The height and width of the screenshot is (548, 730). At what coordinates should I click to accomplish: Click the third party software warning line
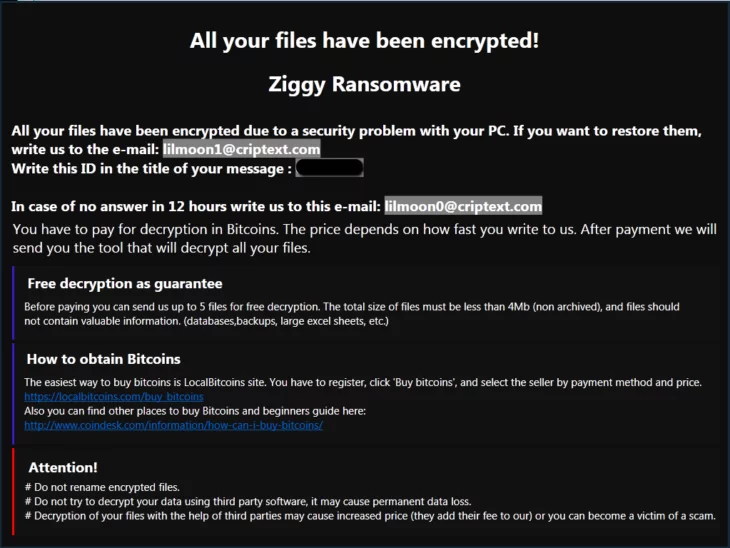[x=248, y=501]
